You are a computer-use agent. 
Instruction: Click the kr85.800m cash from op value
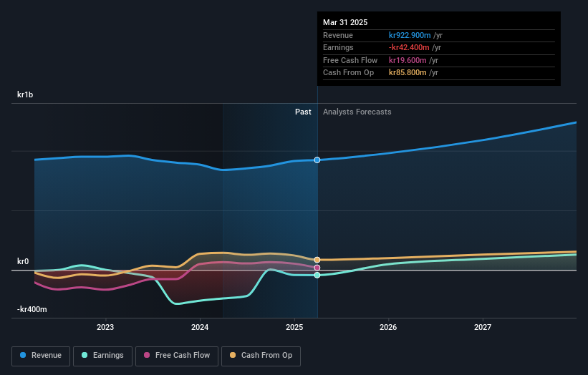coord(408,73)
